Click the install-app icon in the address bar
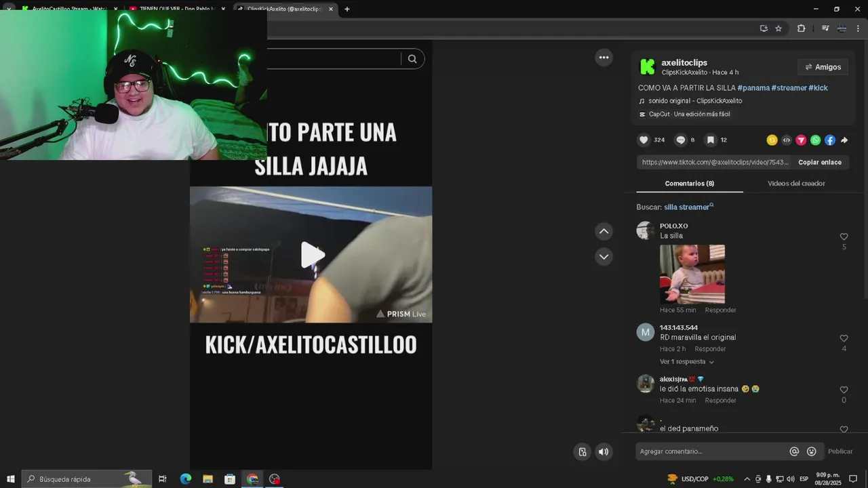Viewport: 868px width, 488px height. coord(764,28)
